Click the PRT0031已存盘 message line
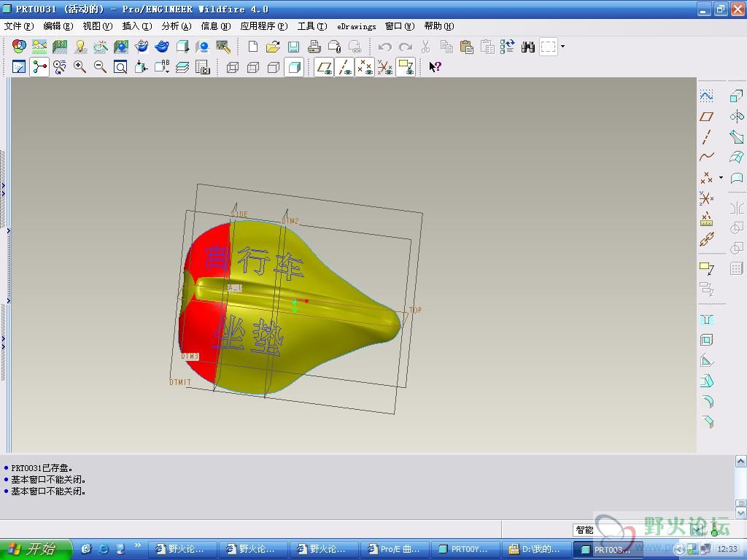 click(x=42, y=468)
